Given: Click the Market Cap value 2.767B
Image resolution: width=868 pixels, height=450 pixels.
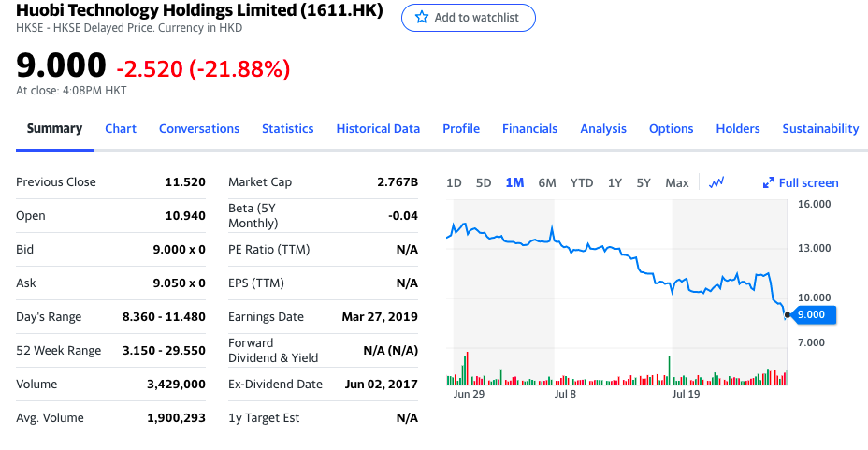Looking at the screenshot, I should 398,182.
